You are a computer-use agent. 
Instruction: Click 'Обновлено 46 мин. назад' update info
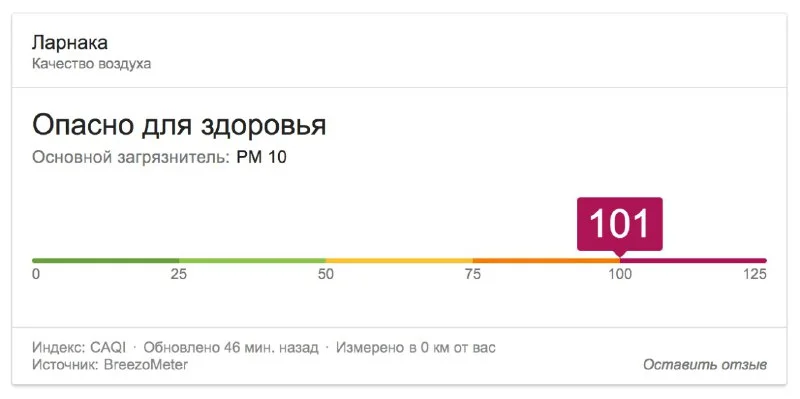click(x=231, y=348)
